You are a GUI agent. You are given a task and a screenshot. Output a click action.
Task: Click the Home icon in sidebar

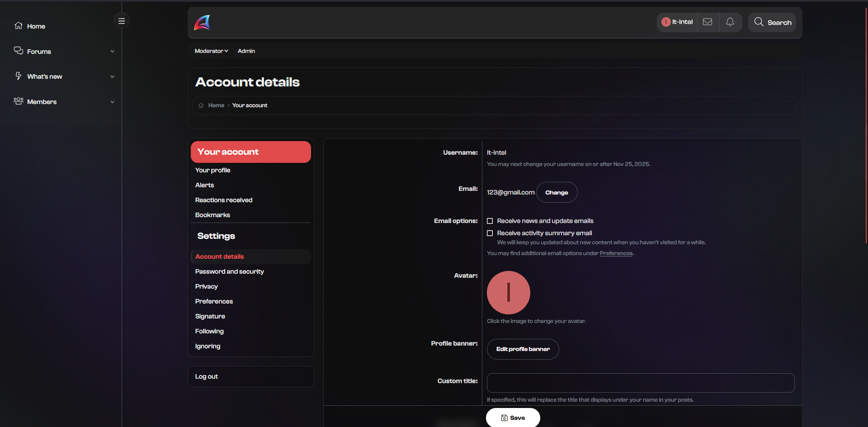[19, 26]
